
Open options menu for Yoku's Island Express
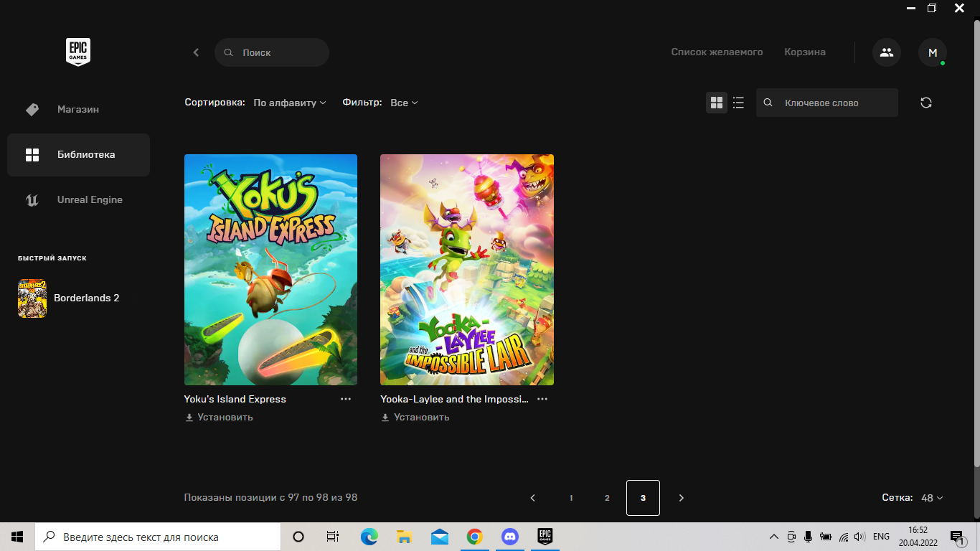click(346, 399)
